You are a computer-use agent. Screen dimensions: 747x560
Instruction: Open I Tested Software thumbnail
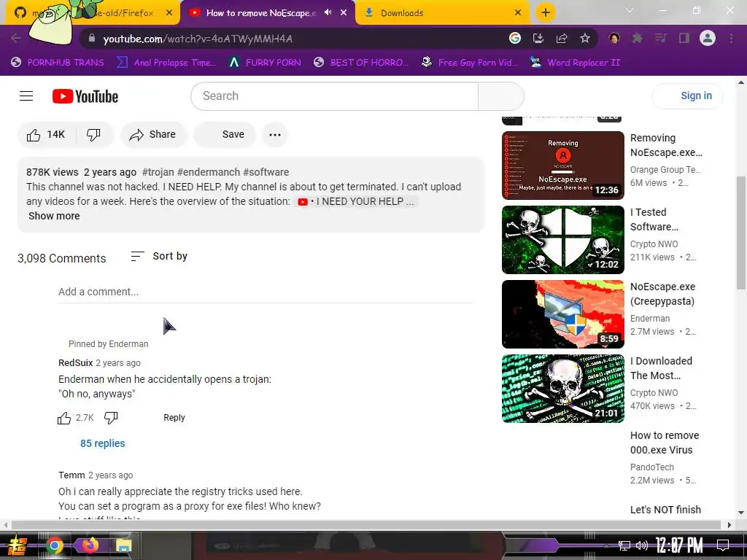pos(562,239)
